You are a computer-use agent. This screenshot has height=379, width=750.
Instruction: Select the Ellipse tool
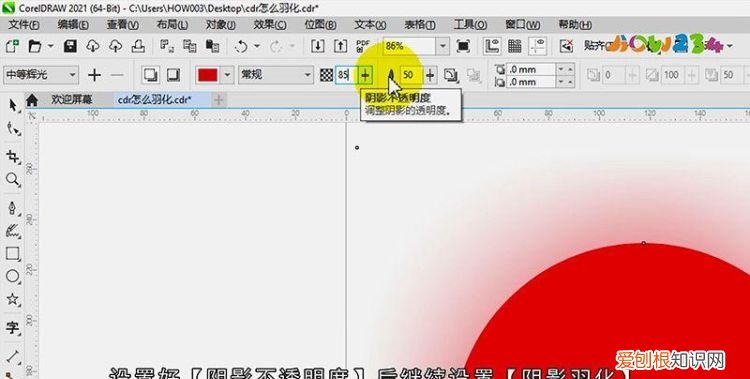[13, 277]
